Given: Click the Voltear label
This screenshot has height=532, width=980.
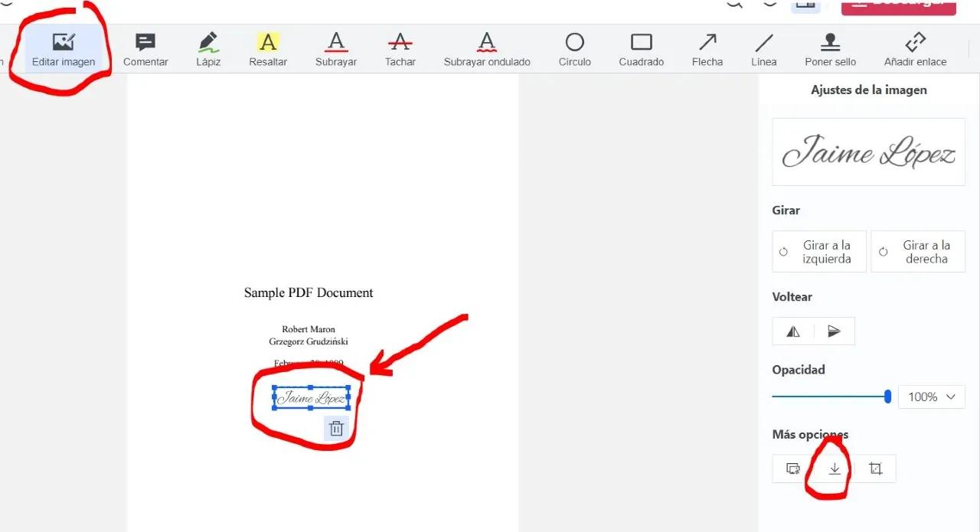Looking at the screenshot, I should click(792, 296).
